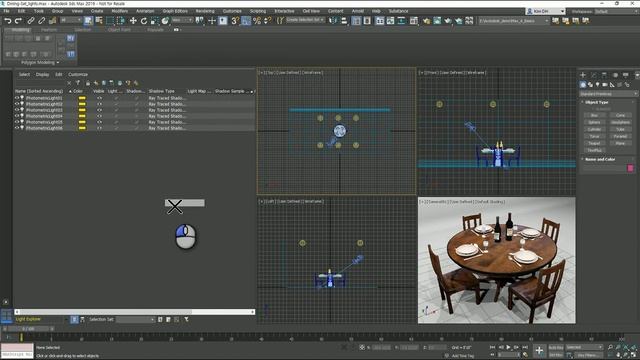Click the Cylinder primitive button
Image resolution: width=640 pixels, height=360 pixels.
point(594,129)
